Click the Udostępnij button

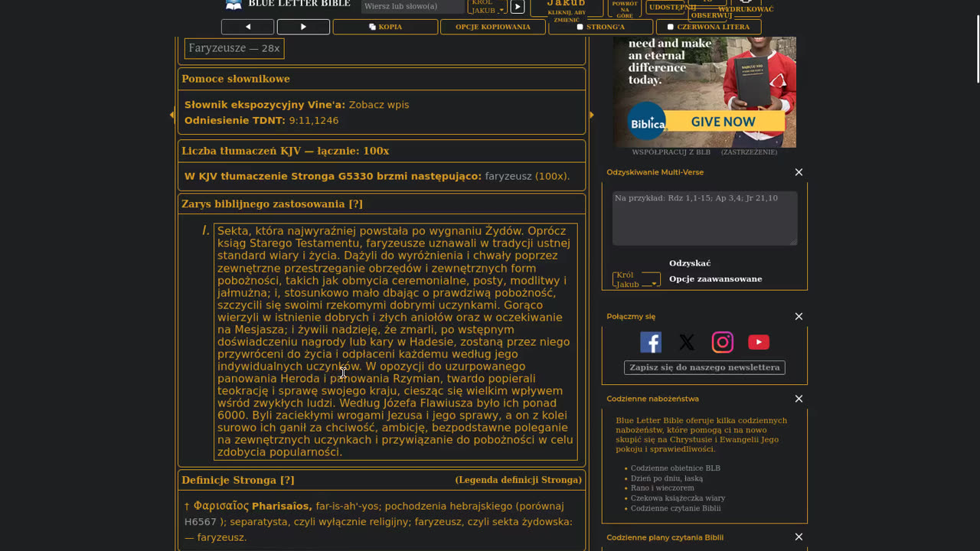pos(672,7)
